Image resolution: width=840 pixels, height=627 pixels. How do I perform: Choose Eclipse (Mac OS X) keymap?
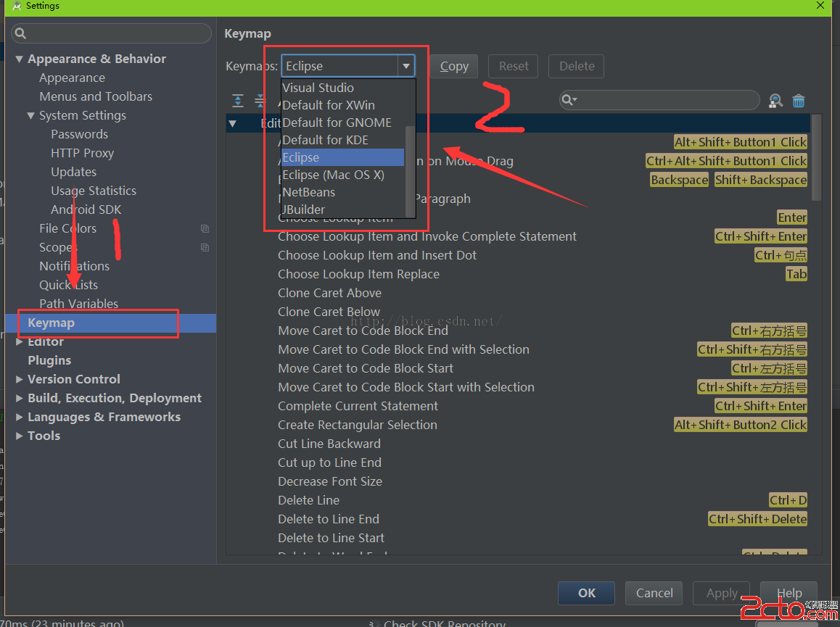click(x=343, y=175)
